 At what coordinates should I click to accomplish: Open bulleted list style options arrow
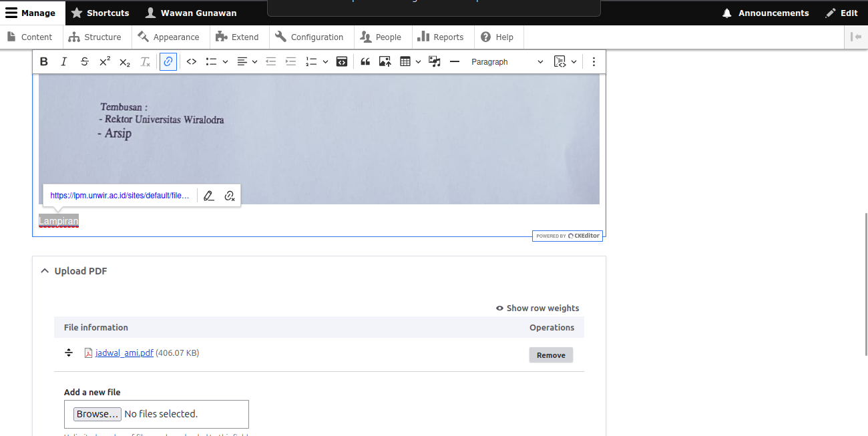click(x=225, y=62)
